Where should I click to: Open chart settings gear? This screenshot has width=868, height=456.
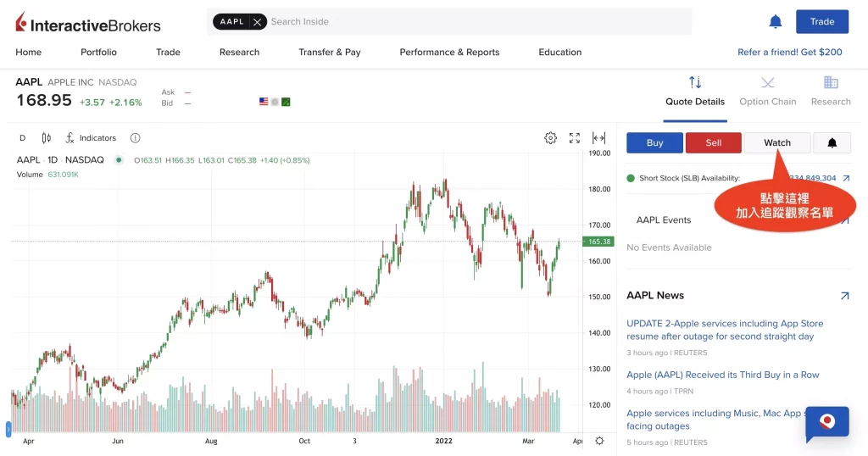pyautogui.click(x=550, y=138)
